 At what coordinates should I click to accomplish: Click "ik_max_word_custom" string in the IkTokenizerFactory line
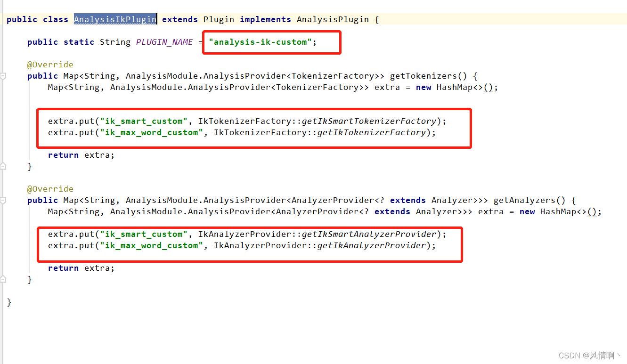pyautogui.click(x=151, y=132)
